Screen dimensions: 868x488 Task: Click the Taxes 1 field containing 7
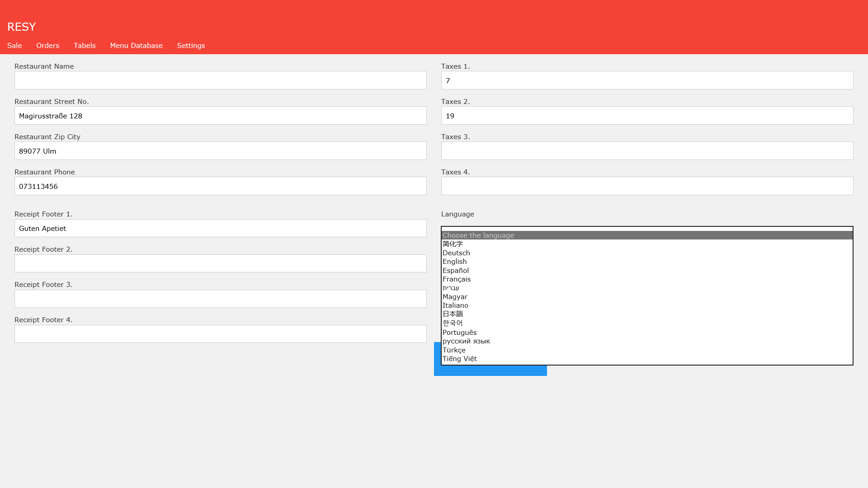tap(647, 80)
